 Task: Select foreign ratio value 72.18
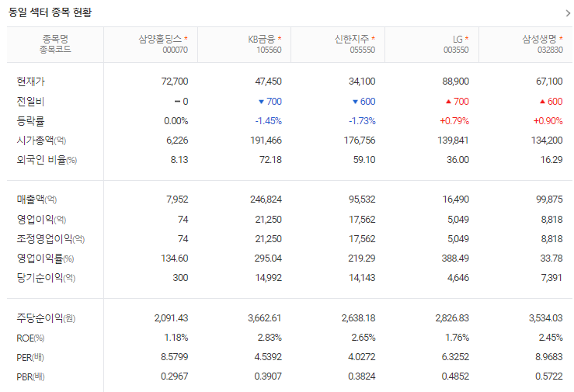270,159
